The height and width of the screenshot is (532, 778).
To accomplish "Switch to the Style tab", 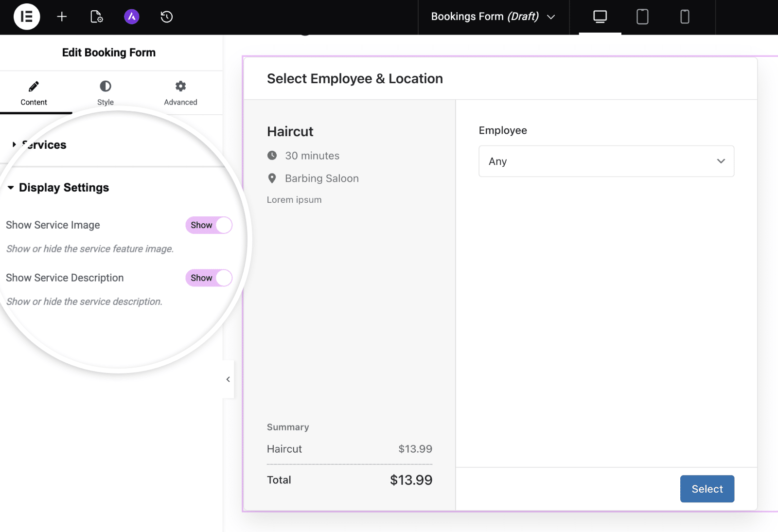I will 105,92.
